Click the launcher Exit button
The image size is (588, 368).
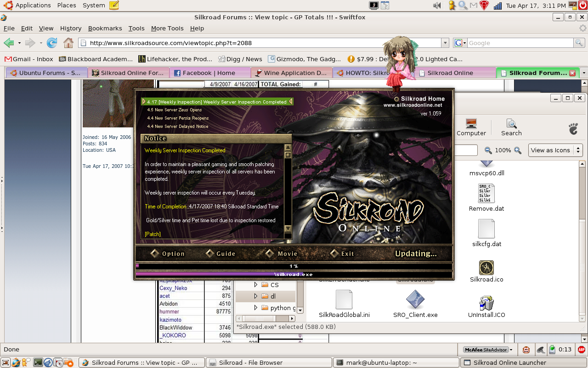coord(342,253)
